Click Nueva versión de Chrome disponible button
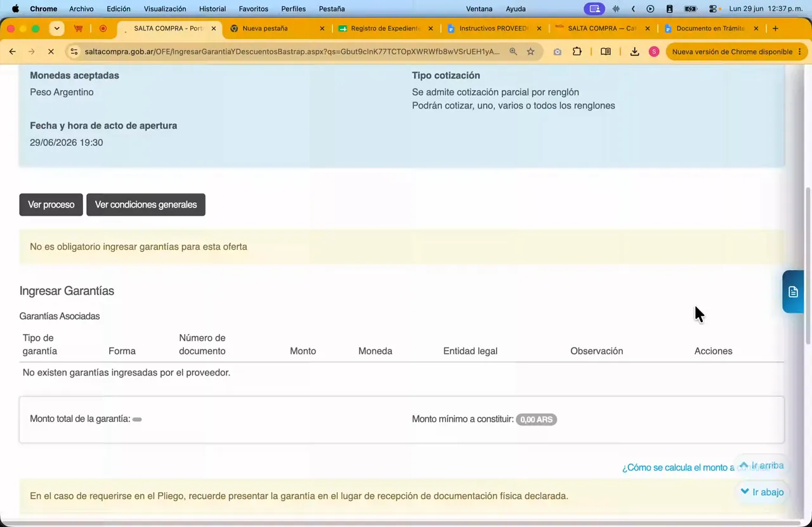 (737, 51)
